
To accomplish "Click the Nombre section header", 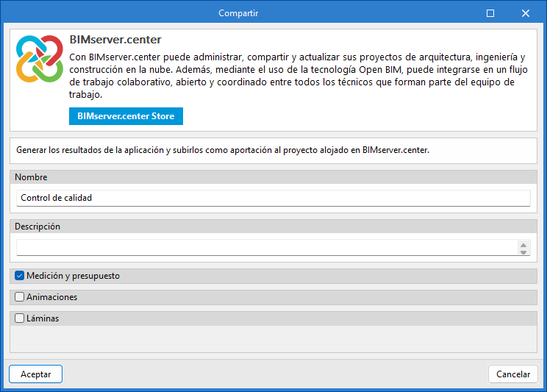I will tap(31, 177).
